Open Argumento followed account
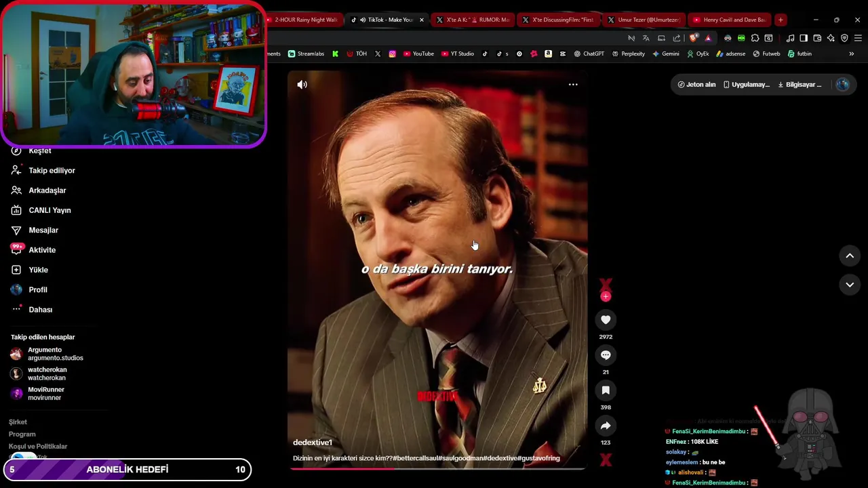 [x=47, y=354]
